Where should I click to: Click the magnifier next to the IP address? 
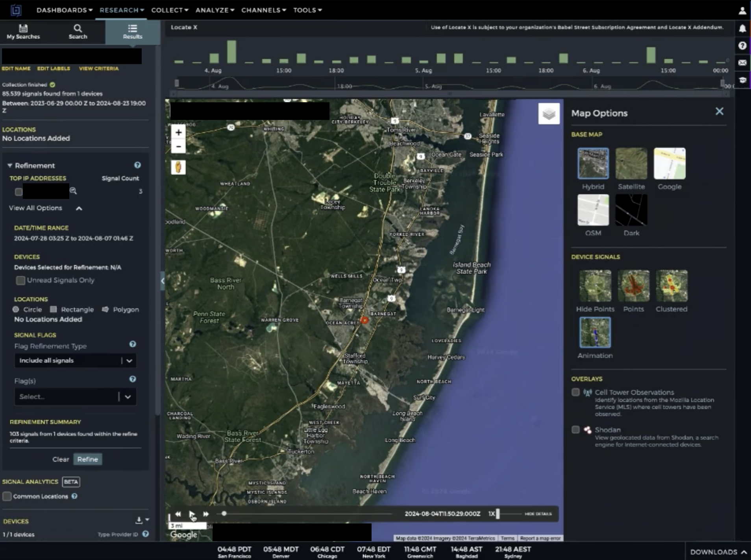pyautogui.click(x=73, y=191)
